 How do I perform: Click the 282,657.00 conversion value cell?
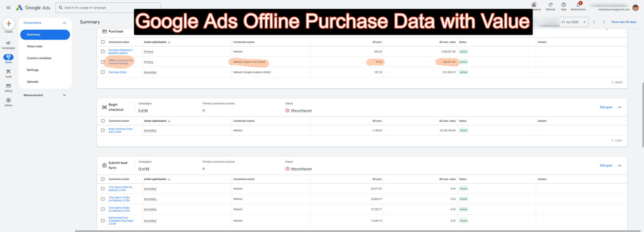click(x=449, y=62)
